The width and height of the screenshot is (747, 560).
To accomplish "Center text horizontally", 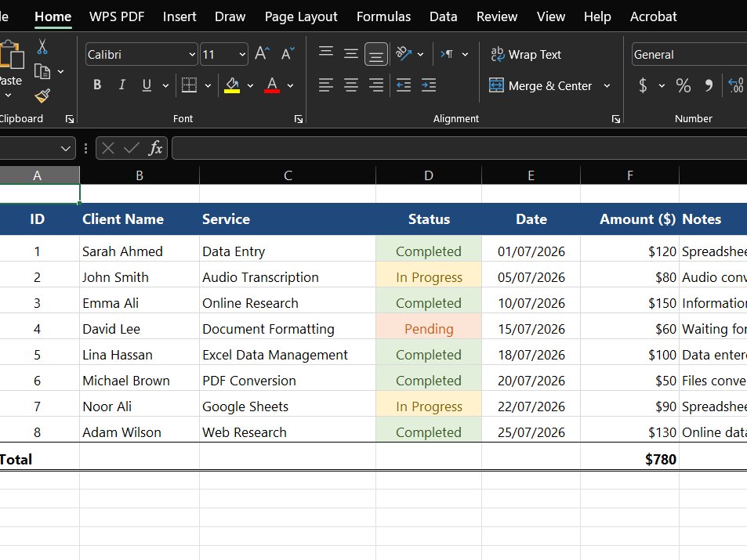I will [351, 85].
